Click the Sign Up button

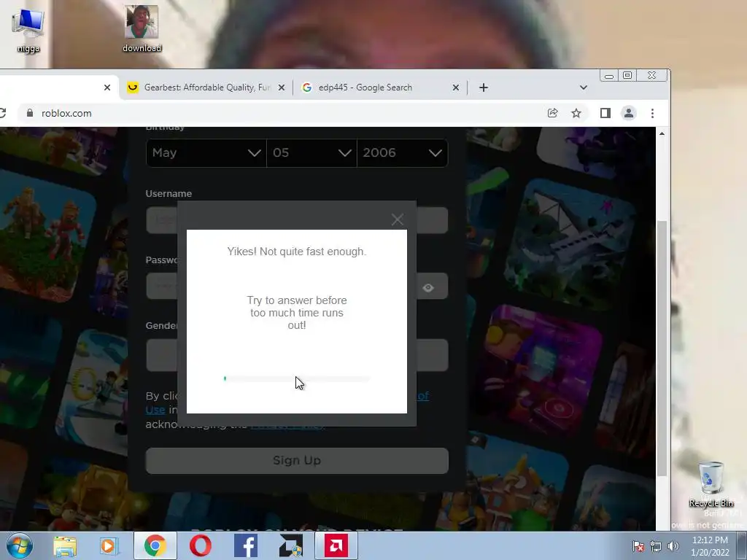click(297, 461)
